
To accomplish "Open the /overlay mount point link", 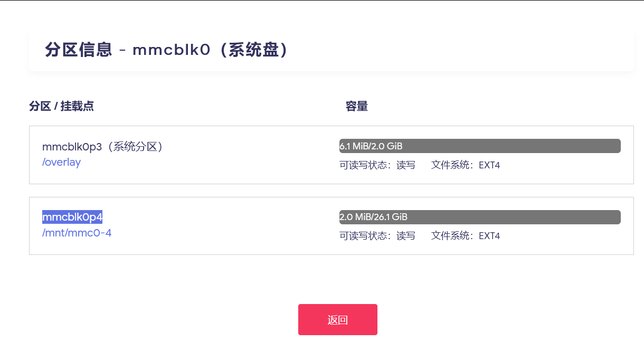I will (61, 162).
